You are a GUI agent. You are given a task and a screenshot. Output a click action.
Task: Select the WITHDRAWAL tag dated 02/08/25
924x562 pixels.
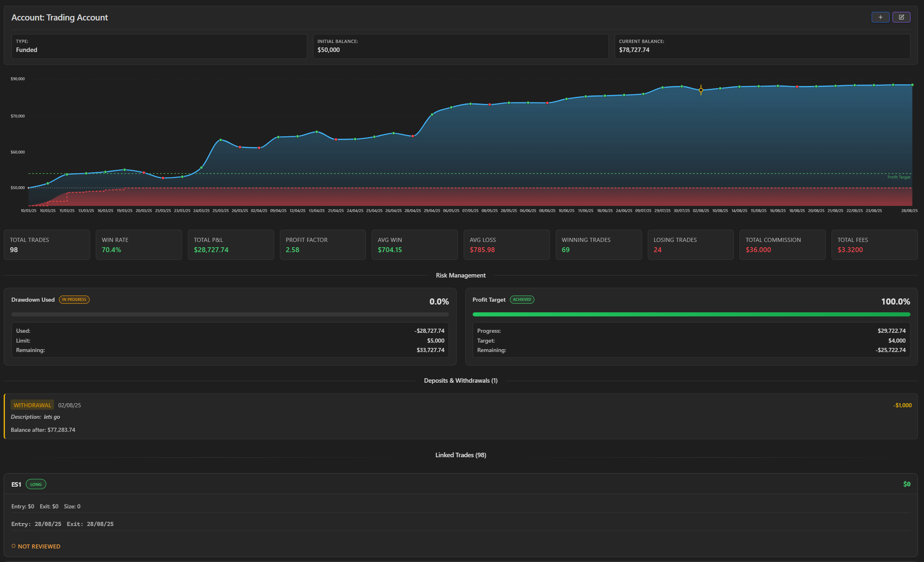pos(32,405)
